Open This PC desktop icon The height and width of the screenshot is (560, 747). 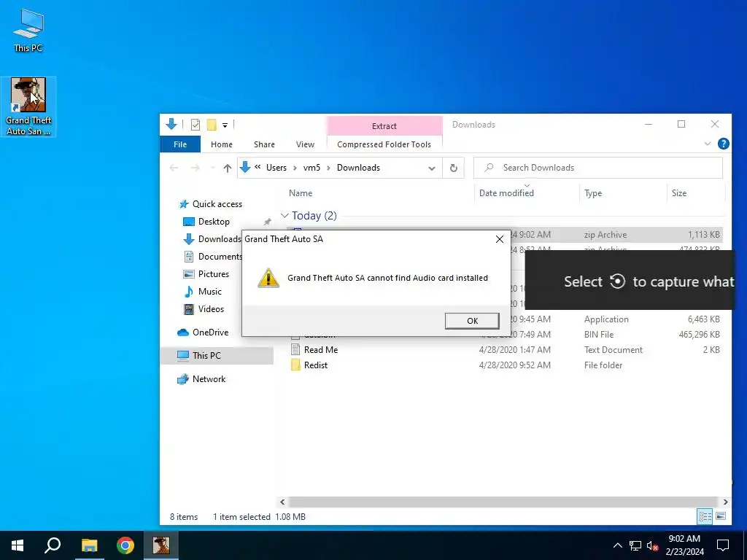(x=28, y=31)
